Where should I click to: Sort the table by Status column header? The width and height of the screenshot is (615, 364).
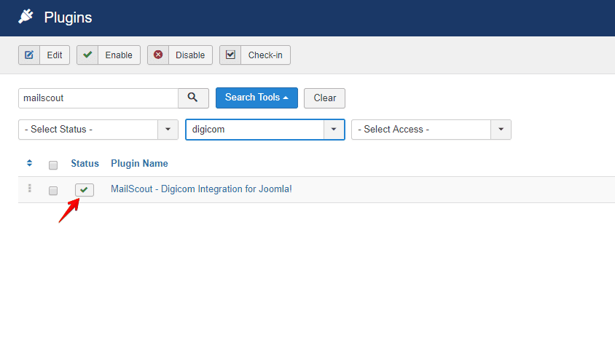(x=85, y=163)
